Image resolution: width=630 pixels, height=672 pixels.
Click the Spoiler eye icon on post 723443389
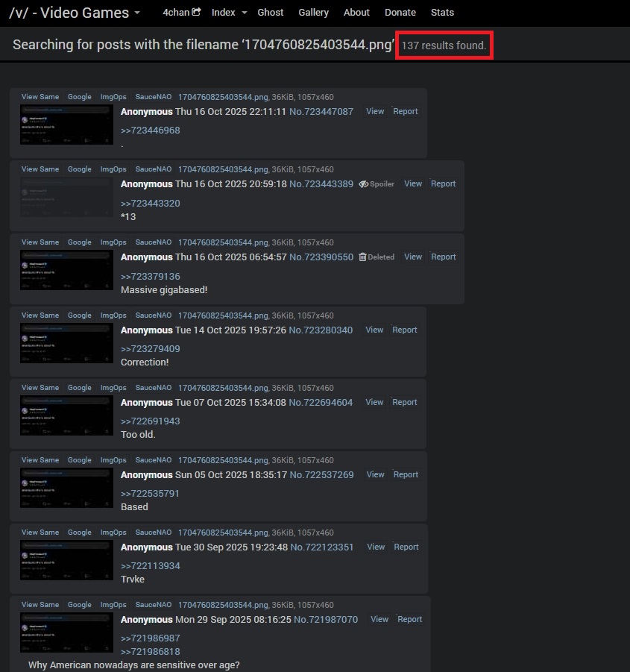coord(363,184)
